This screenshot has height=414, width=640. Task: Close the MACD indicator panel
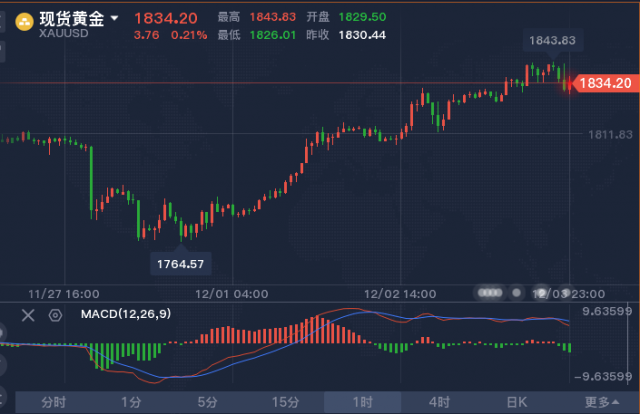28,315
